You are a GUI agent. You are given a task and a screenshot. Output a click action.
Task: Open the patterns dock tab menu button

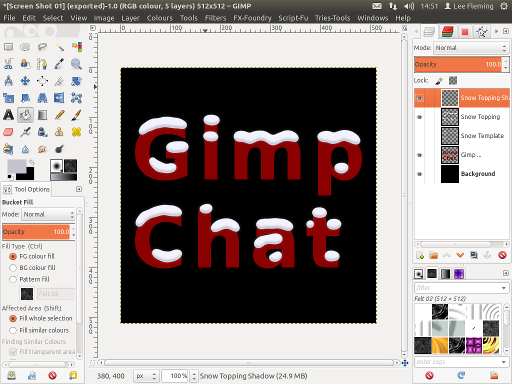(506, 273)
